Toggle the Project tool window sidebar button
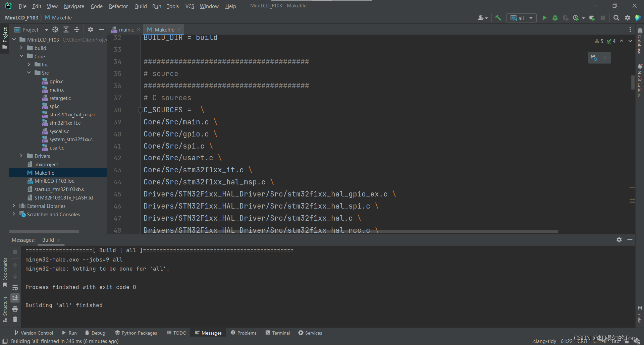Image resolution: width=644 pixels, height=345 pixels. tap(5, 38)
